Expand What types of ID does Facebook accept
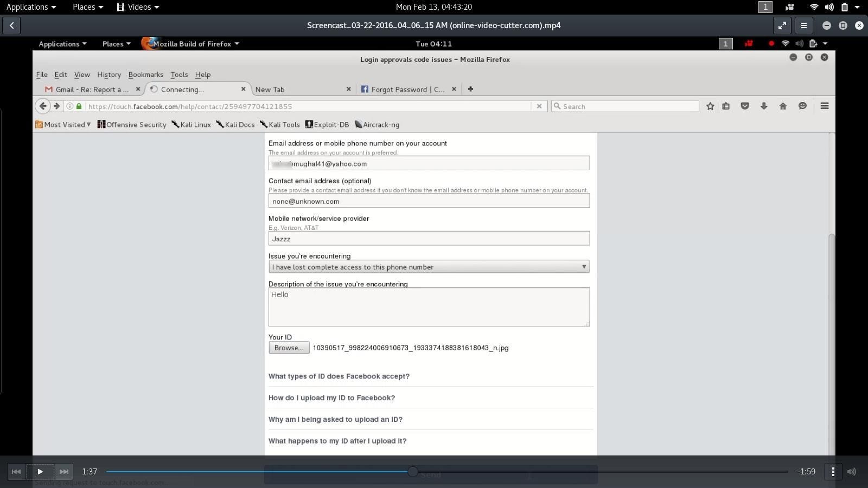This screenshot has height=488, width=868. (x=339, y=376)
